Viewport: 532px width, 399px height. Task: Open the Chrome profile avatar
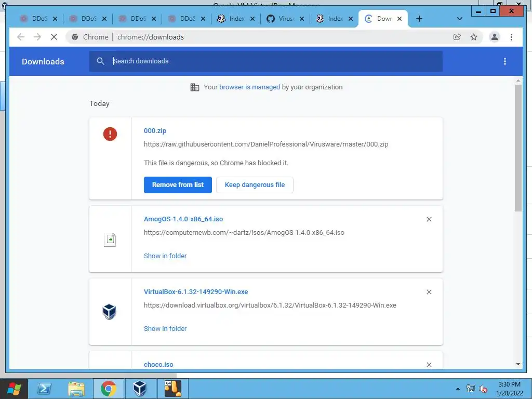[x=495, y=37]
